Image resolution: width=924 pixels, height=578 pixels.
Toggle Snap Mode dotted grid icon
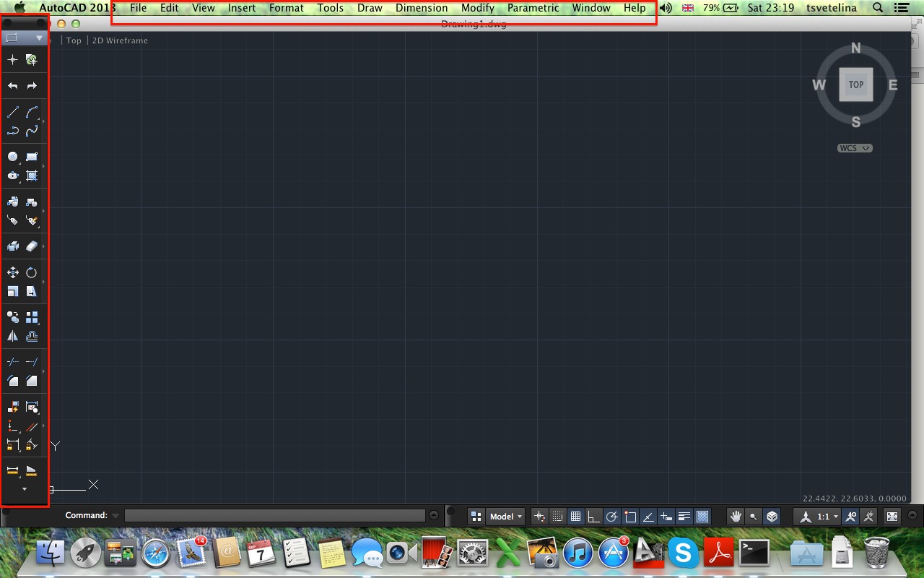point(557,516)
